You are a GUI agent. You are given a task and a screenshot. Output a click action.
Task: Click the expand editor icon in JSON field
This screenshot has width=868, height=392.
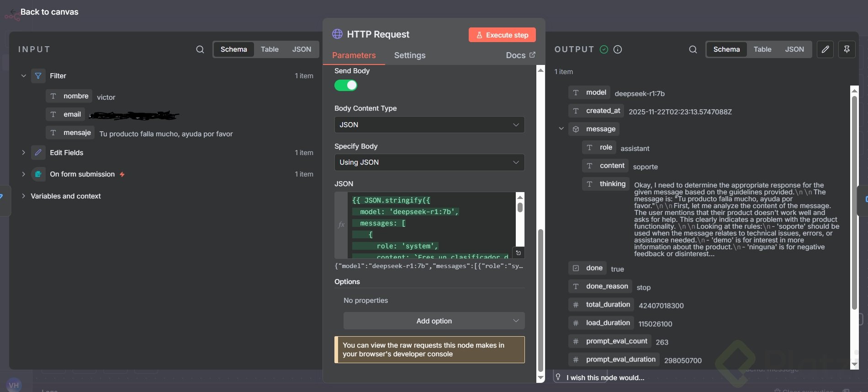coord(519,253)
